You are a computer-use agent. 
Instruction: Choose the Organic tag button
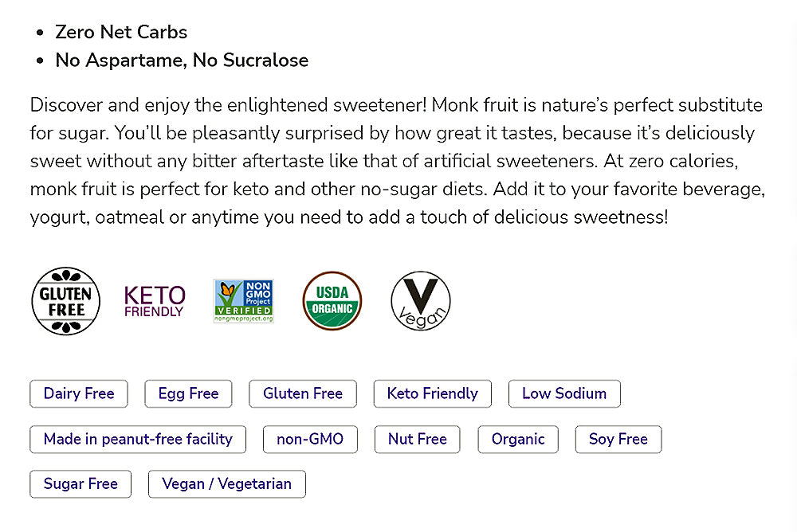[518, 439]
